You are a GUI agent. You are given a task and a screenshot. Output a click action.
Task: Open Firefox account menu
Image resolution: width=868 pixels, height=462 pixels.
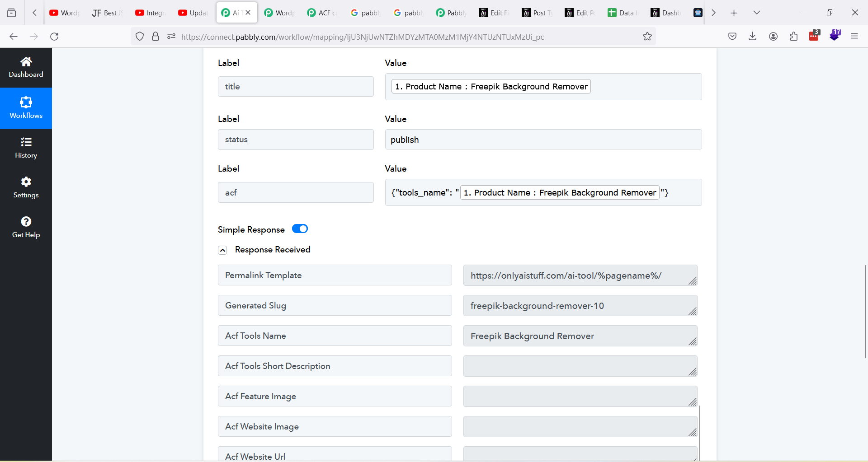pyautogui.click(x=774, y=37)
